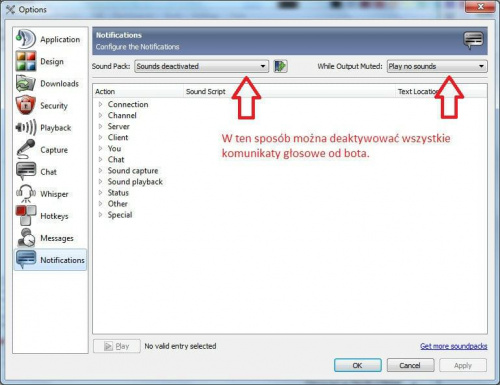This screenshot has width=500, height=385.
Task: Select the Capture microphone icon
Action: [25, 149]
